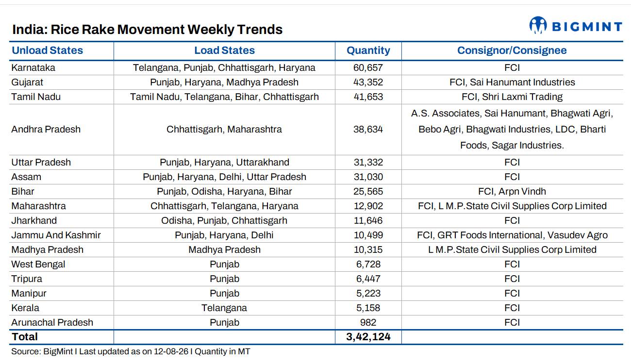Click the 'Source: BigMint' footnote line
631x364 pixels.
tap(131, 351)
